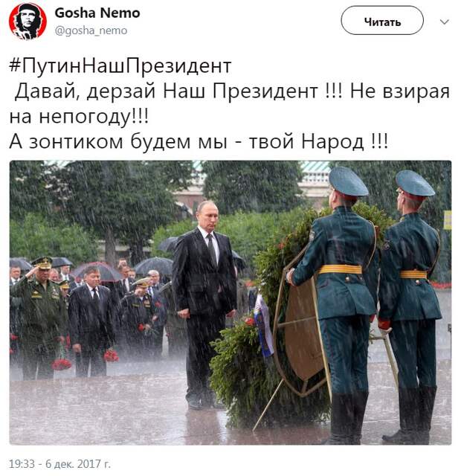
Task: Click the Che Guevara image in avatar
Action: pyautogui.click(x=28, y=22)
